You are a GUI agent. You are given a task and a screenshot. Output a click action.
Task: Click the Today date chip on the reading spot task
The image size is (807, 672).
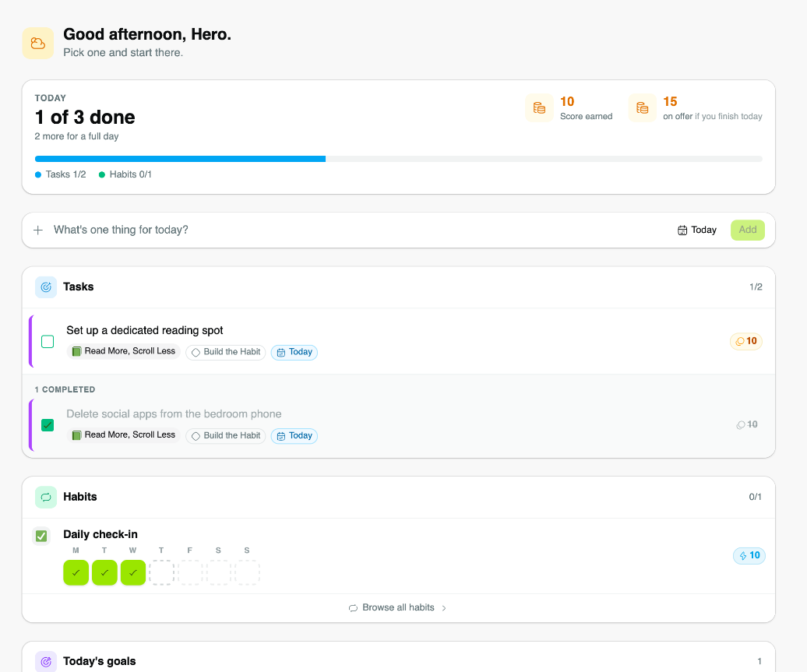click(294, 352)
